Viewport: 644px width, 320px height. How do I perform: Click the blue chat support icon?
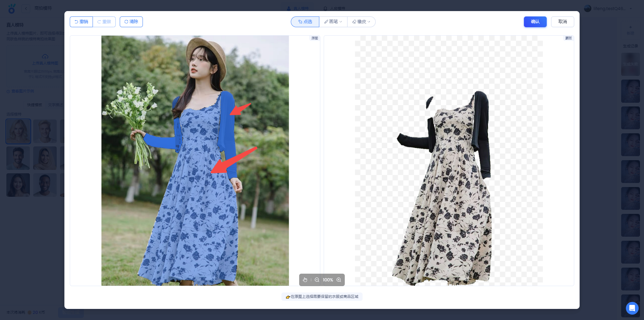pyautogui.click(x=632, y=308)
